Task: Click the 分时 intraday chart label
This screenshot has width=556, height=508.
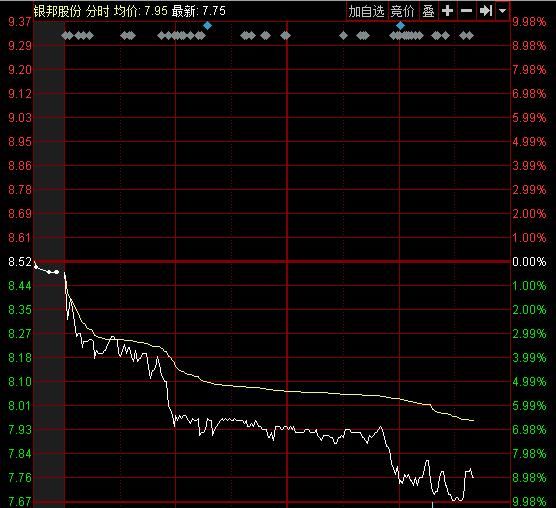Action: pos(98,11)
